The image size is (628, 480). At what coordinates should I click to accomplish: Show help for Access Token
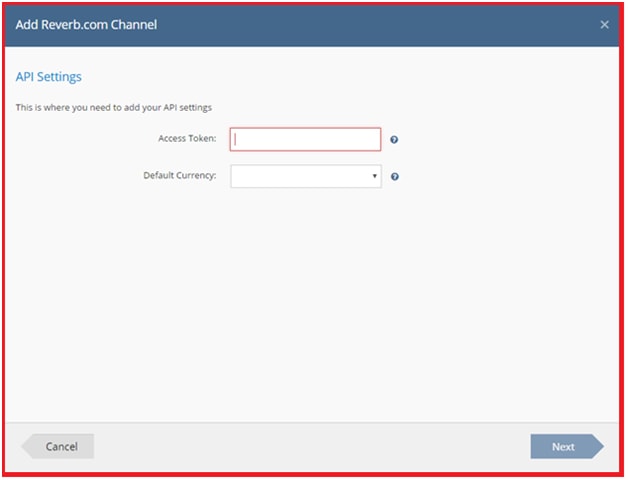tap(394, 139)
